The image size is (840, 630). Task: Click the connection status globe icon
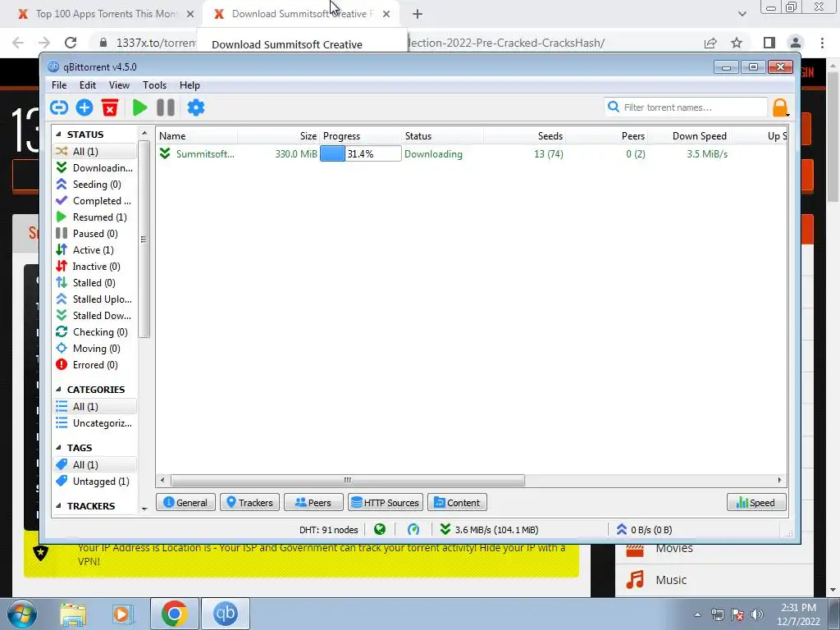[x=380, y=530]
